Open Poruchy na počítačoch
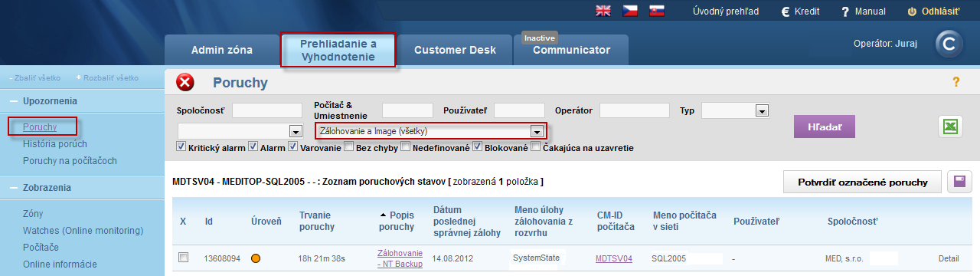The height and width of the screenshot is (276, 980). click(x=70, y=160)
